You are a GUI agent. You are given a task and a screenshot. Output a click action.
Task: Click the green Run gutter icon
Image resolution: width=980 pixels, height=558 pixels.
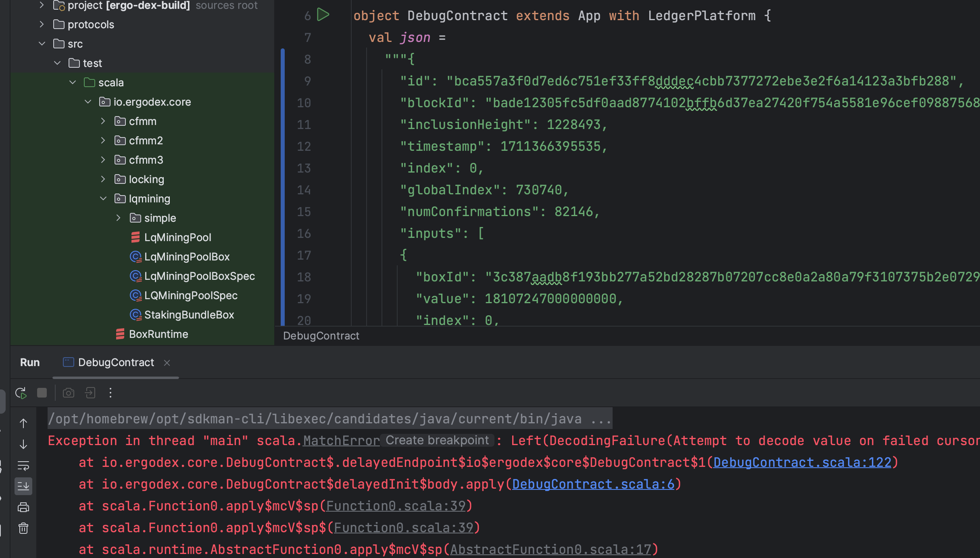tap(323, 15)
